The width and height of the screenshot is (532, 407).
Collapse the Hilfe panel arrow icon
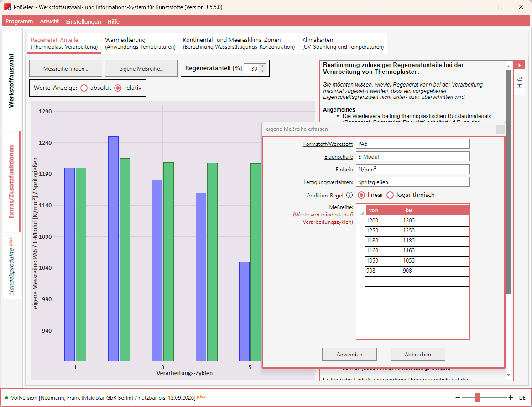point(519,65)
